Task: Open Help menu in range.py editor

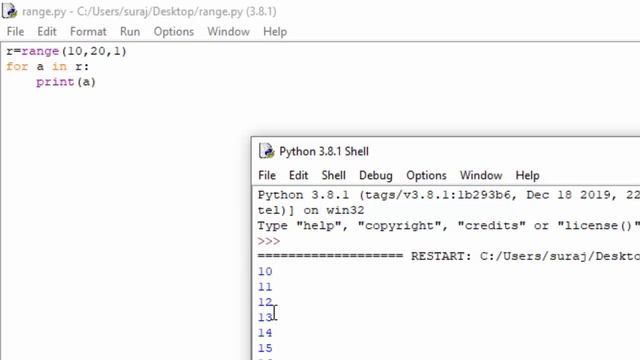Action: tap(275, 32)
